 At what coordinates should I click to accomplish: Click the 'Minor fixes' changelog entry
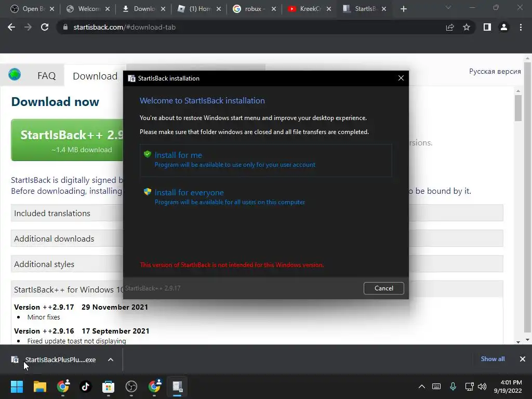44,317
